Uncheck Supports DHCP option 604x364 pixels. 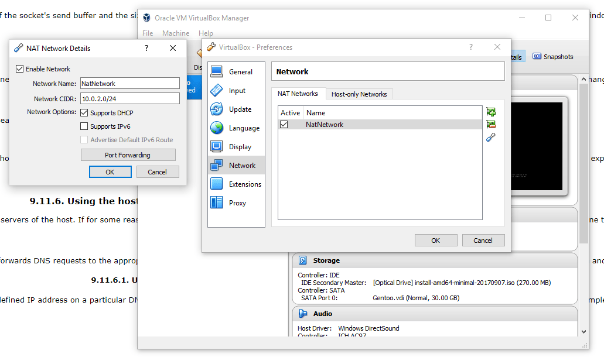tap(84, 113)
